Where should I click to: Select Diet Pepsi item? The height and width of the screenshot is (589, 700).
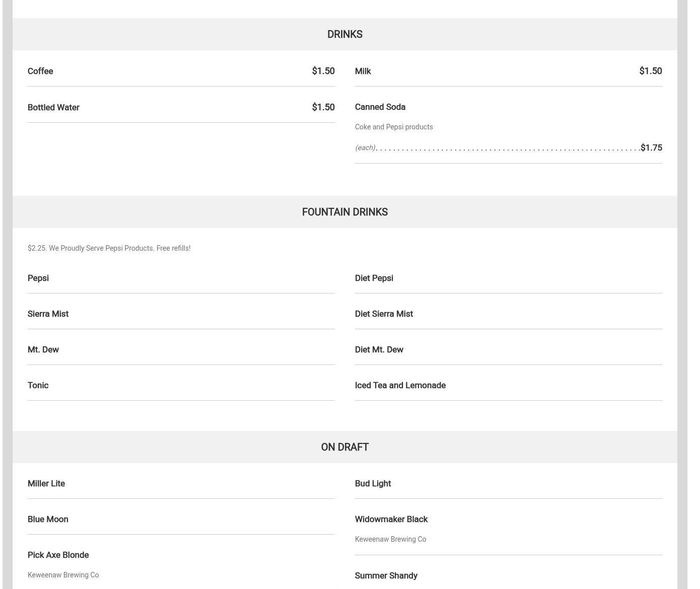pos(374,278)
